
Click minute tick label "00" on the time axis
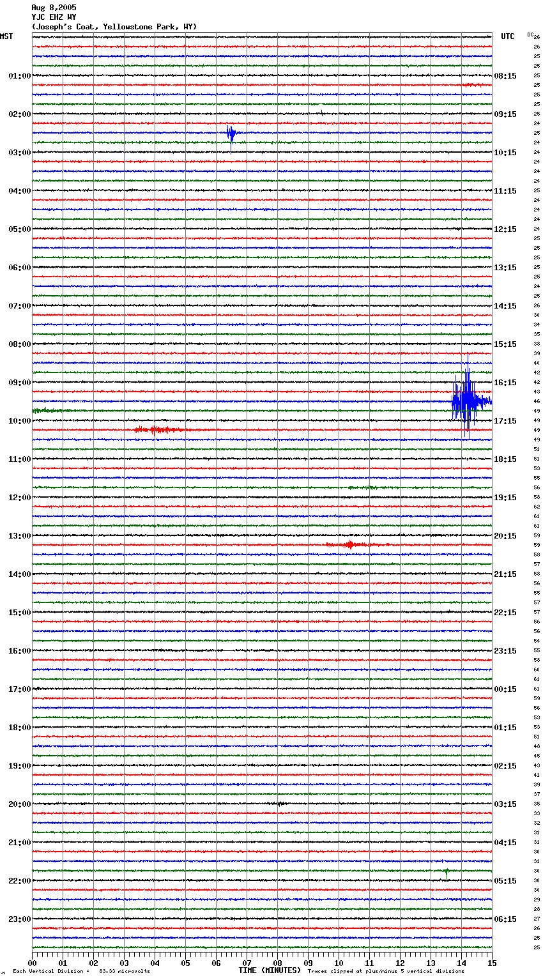tap(32, 963)
